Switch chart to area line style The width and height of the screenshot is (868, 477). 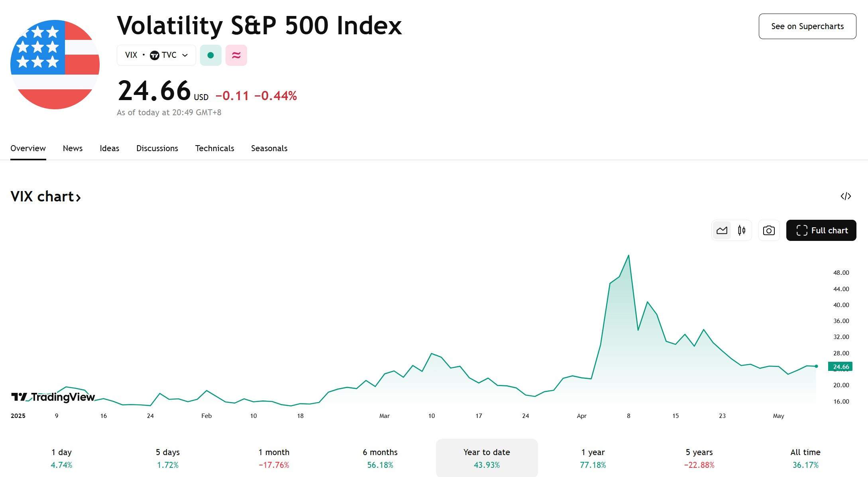722,231
